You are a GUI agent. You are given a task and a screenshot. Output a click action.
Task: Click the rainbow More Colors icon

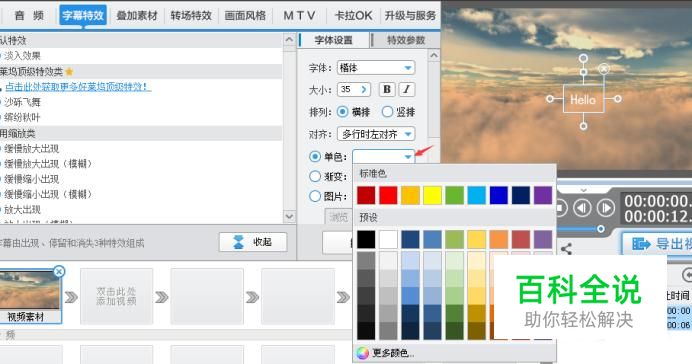click(362, 353)
